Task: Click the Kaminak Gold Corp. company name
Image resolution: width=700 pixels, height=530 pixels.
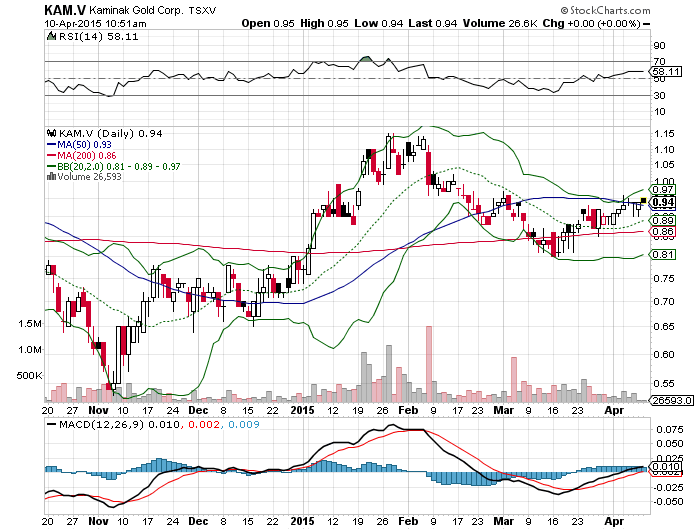Action: pos(136,10)
